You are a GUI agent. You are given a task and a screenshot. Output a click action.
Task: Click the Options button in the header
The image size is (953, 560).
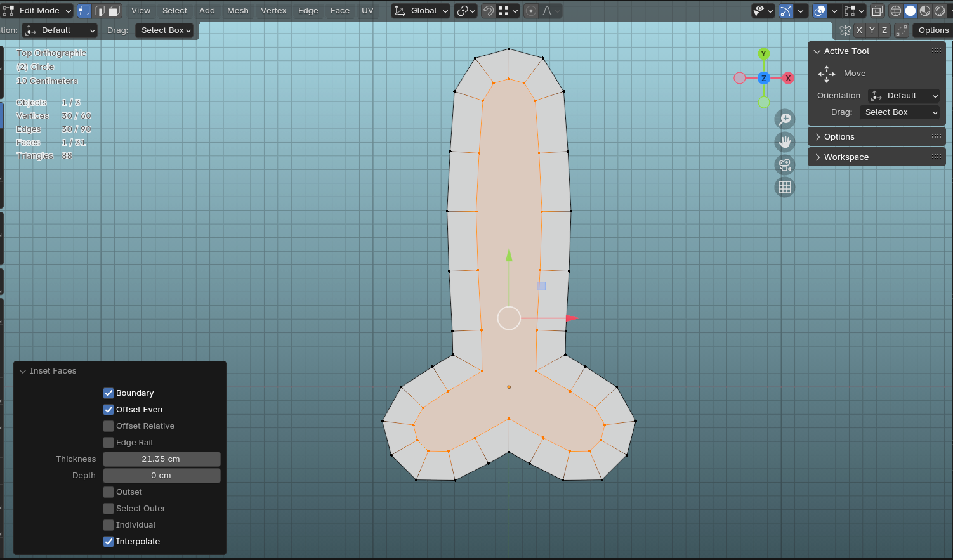pyautogui.click(x=933, y=30)
